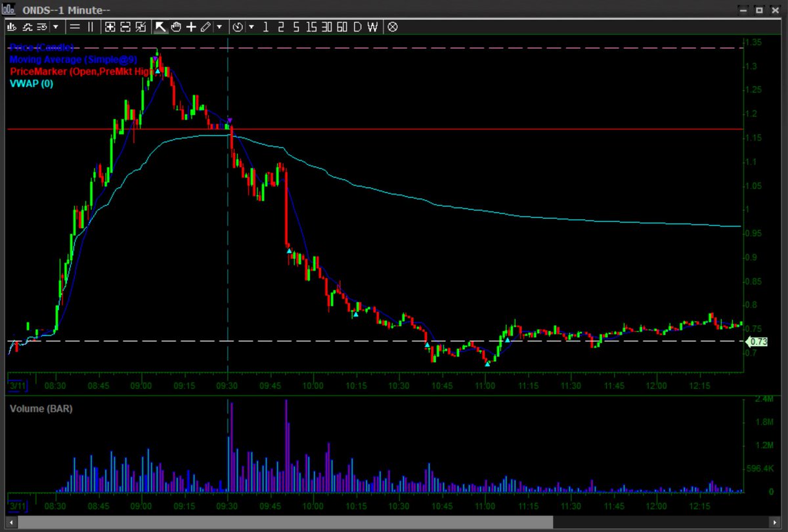Expand the dropdown next to clock icon
The height and width of the screenshot is (532, 788).
[252, 27]
